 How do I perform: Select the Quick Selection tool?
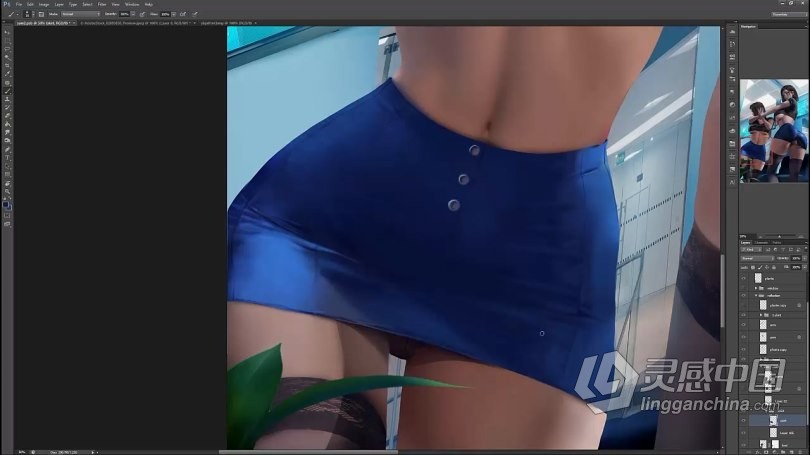7,56
